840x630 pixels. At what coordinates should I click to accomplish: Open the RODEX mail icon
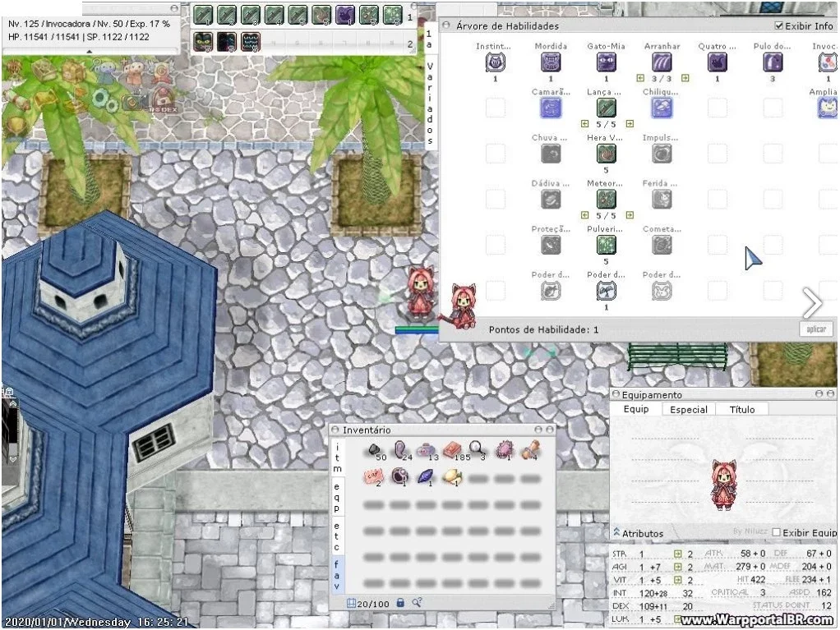click(x=163, y=100)
